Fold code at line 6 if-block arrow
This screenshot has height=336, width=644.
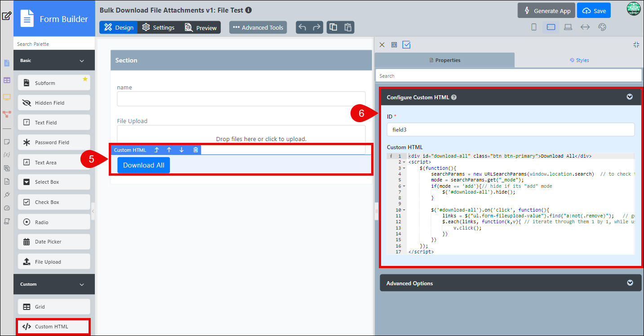(404, 186)
